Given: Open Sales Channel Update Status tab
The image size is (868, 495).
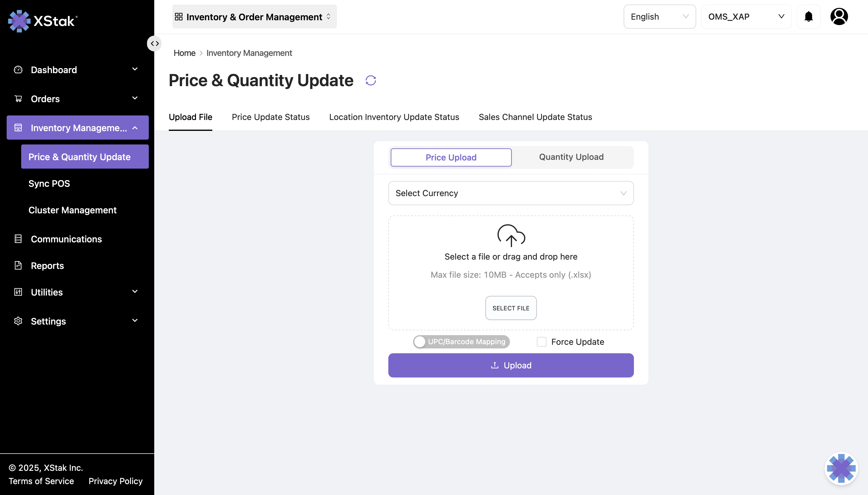Looking at the screenshot, I should [535, 117].
